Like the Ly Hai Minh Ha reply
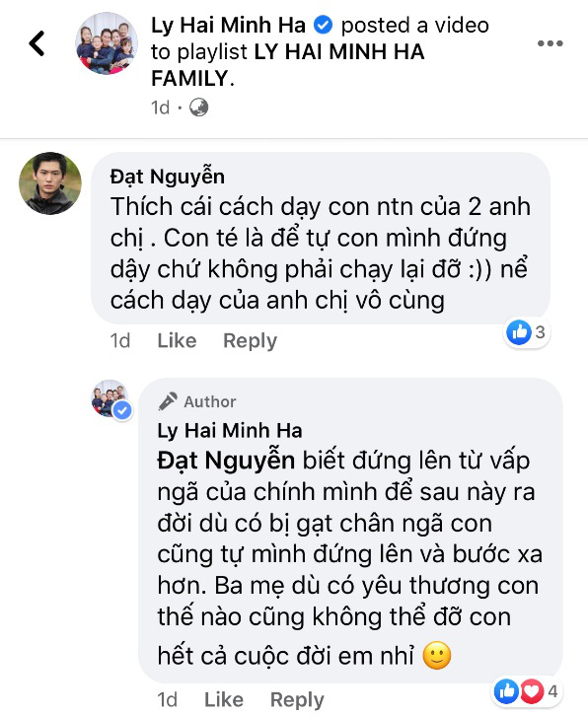The width and height of the screenshot is (588, 716). [x=224, y=699]
